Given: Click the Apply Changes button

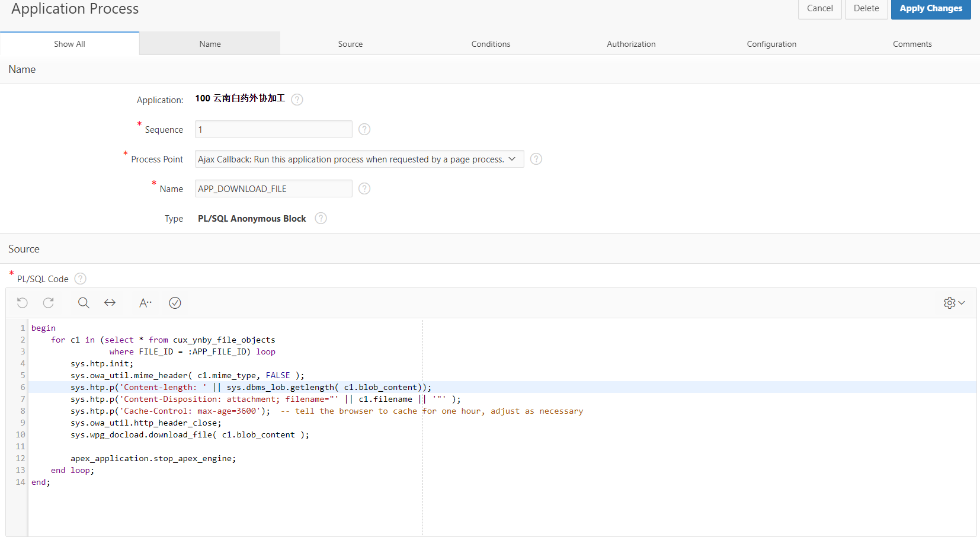Looking at the screenshot, I should [x=930, y=8].
